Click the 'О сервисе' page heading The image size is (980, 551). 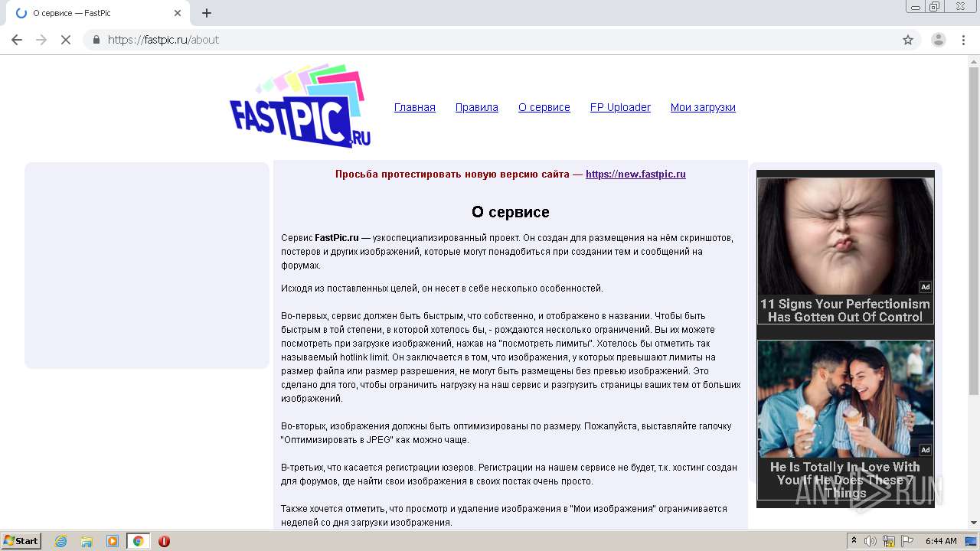click(x=511, y=212)
